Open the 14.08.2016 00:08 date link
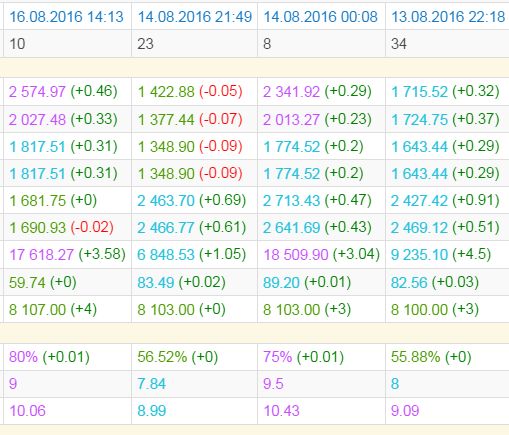 coord(320,17)
